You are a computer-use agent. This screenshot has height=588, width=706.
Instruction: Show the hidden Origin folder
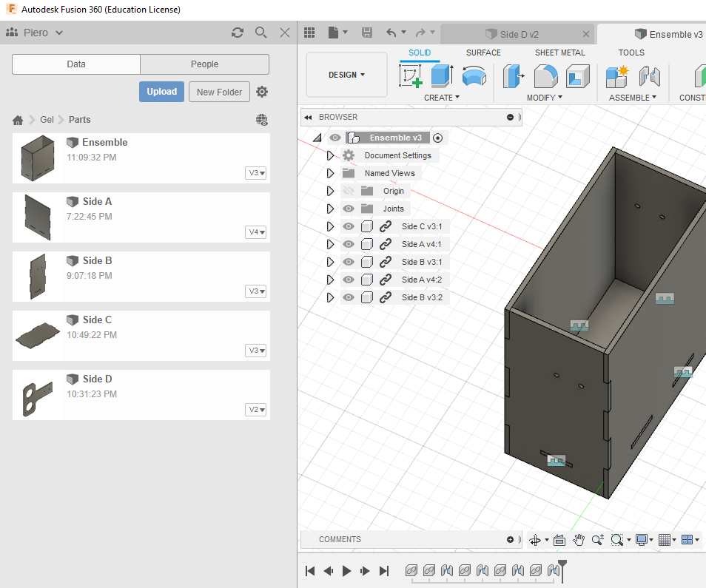pos(349,191)
